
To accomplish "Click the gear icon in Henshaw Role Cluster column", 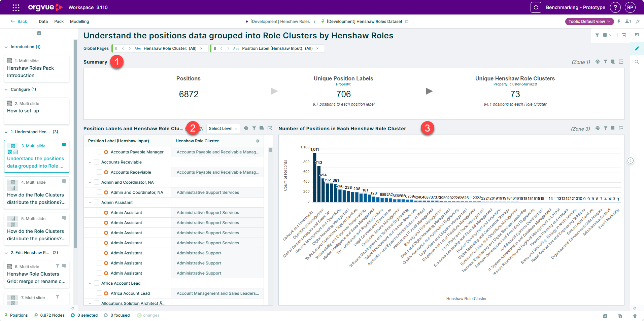I will 258,141.
